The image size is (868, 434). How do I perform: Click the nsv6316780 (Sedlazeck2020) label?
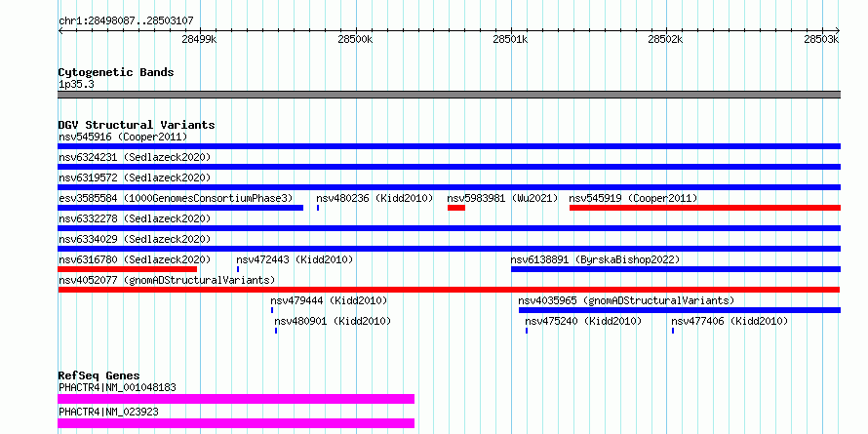pos(135,259)
